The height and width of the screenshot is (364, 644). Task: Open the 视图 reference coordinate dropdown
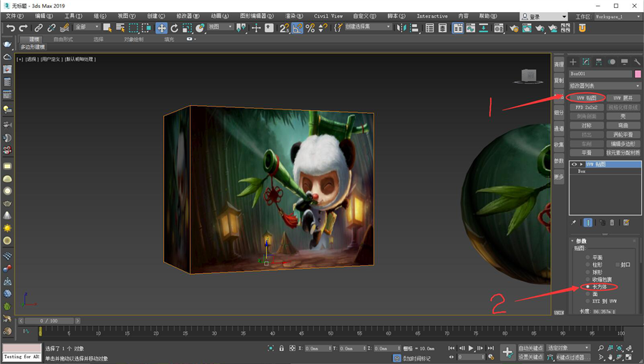click(220, 26)
